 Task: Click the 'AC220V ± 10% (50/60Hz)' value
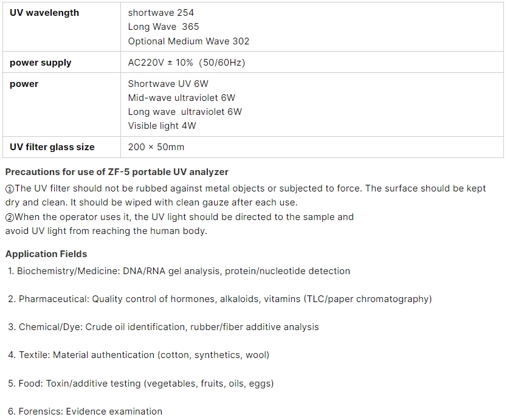coord(187,63)
